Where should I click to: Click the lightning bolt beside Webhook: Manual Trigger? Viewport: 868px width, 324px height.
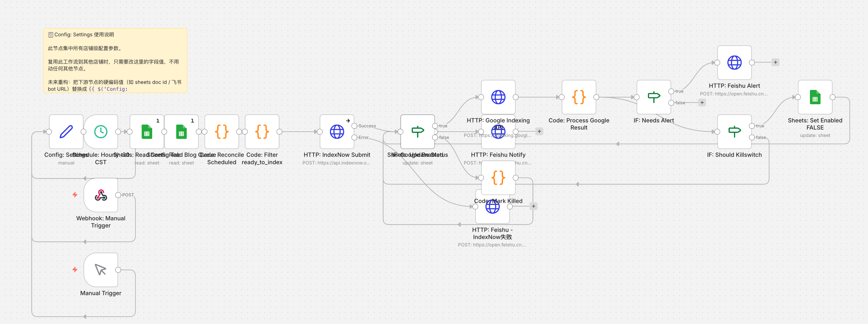[75, 195]
